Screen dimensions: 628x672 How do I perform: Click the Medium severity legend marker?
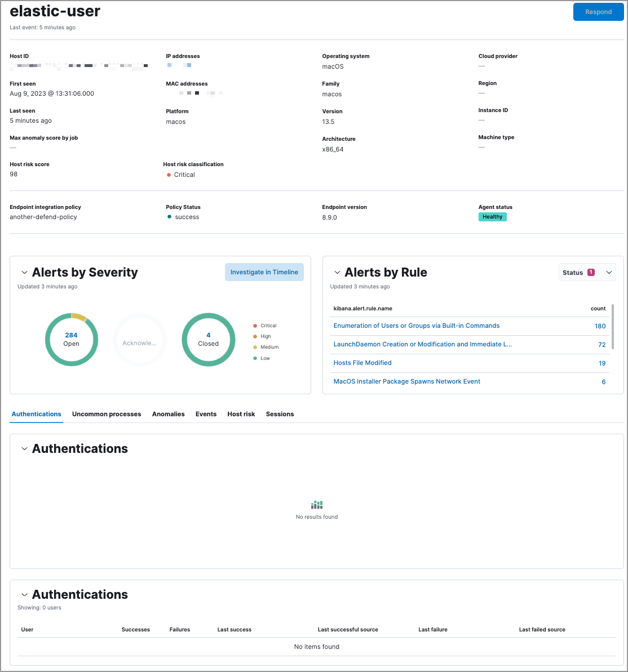click(255, 347)
